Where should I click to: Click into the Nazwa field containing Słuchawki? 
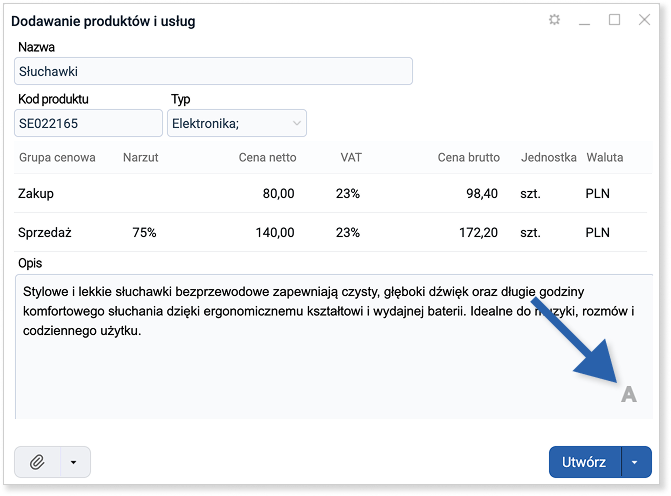(214, 71)
